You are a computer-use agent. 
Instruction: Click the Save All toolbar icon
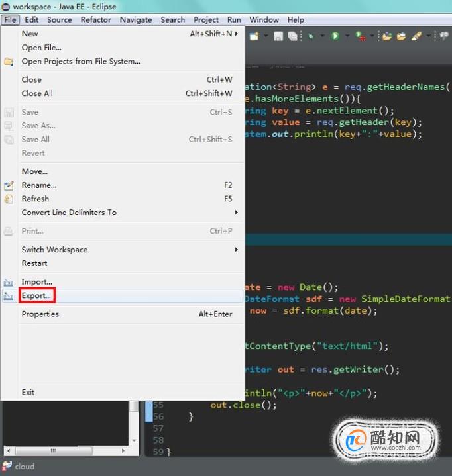292,36
